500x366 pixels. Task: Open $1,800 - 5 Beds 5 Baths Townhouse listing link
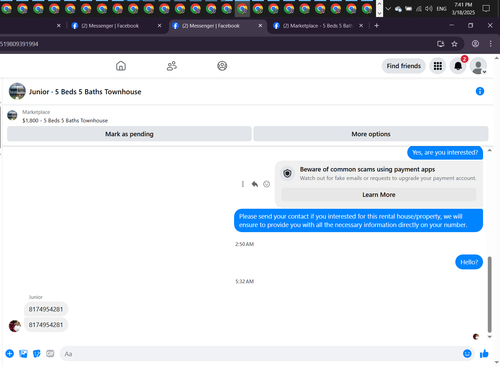click(x=65, y=120)
